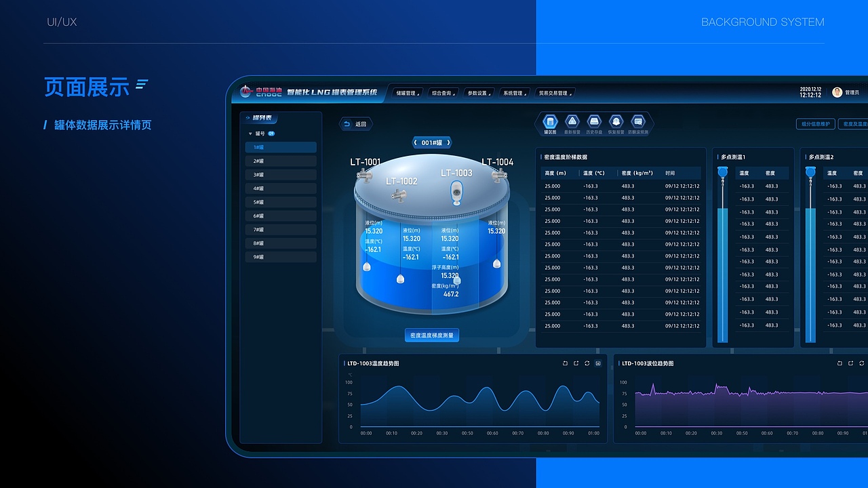
Task: Open the 防翻滚预测 rollover prediction icon
Action: pos(637,122)
